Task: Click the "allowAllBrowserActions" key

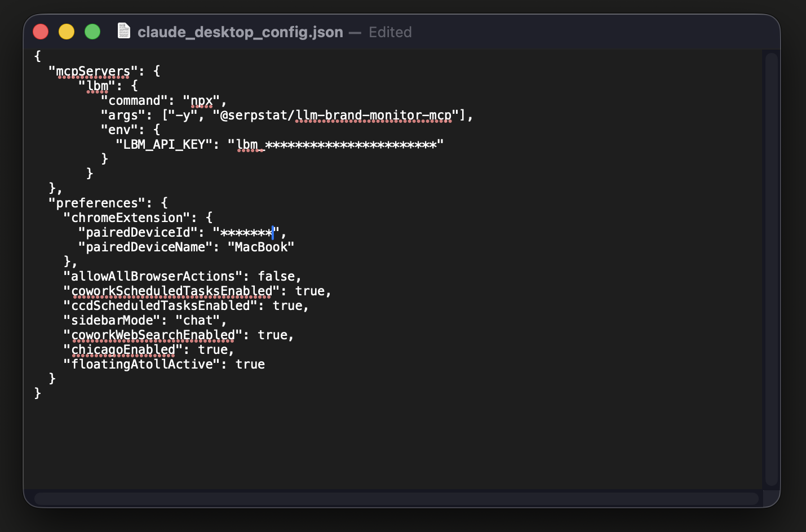Action: click(153, 276)
